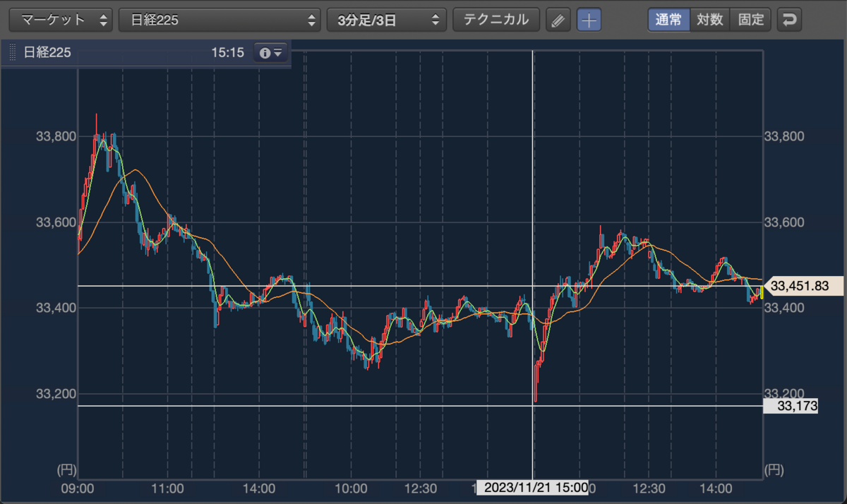This screenshot has height=504, width=847.
Task: Click the 2023/11/21 15:00 date label
Action: 533,487
